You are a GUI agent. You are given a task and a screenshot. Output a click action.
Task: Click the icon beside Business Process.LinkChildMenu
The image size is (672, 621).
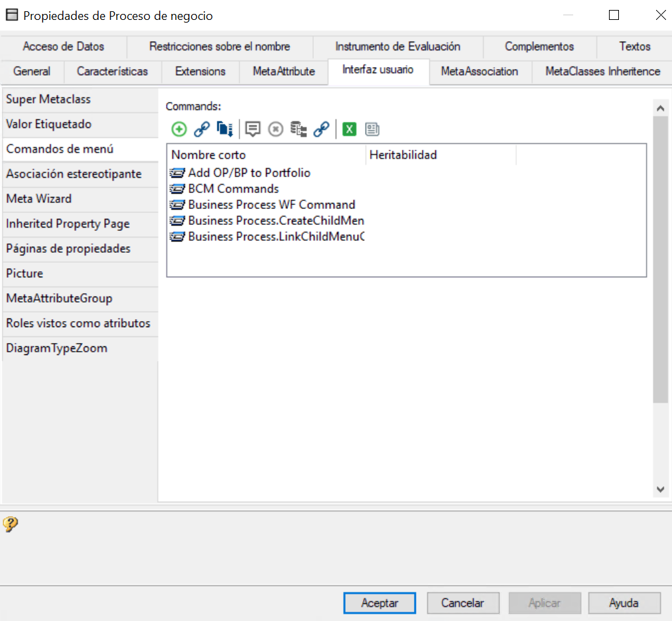[x=177, y=237]
